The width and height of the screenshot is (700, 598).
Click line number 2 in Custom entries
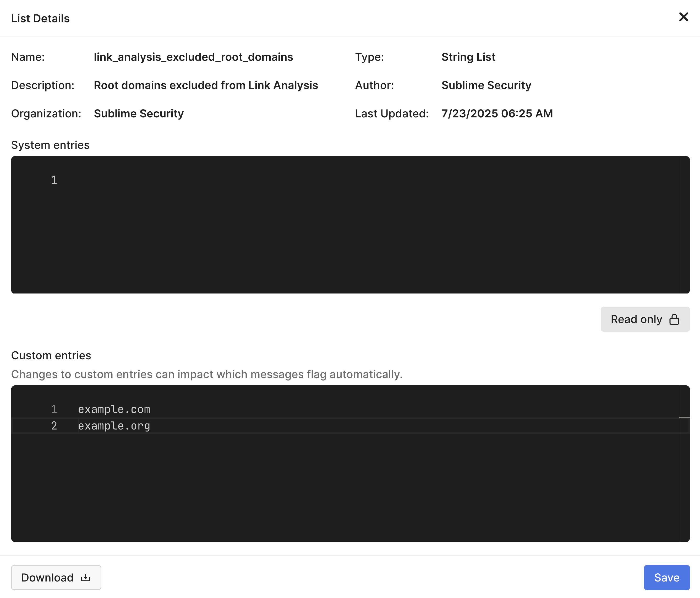point(54,426)
